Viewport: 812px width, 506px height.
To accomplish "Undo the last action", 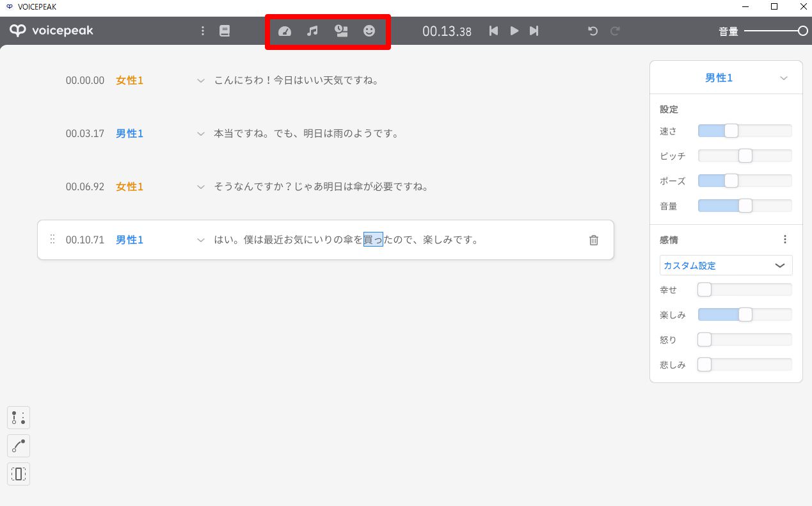I will pos(593,31).
